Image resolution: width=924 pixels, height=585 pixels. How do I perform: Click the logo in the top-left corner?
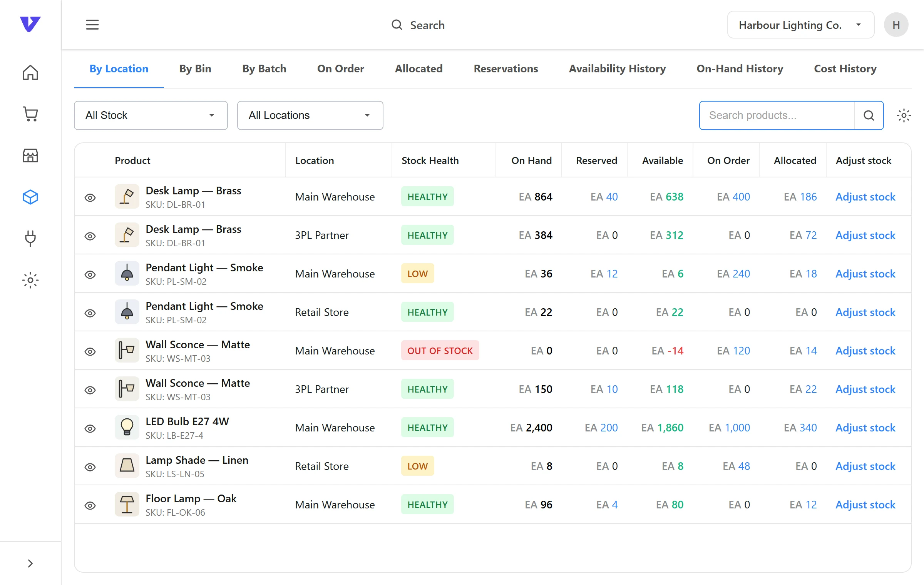click(x=30, y=24)
